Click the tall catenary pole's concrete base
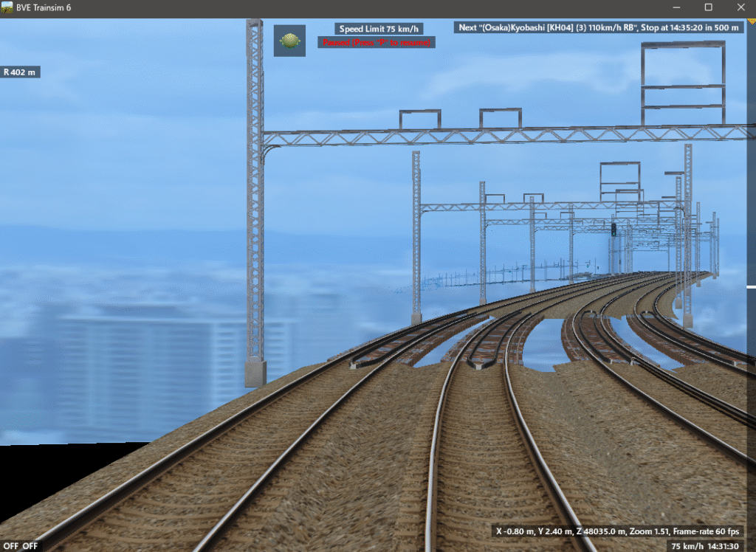Screen dimensions: 756x552 pos(255,373)
